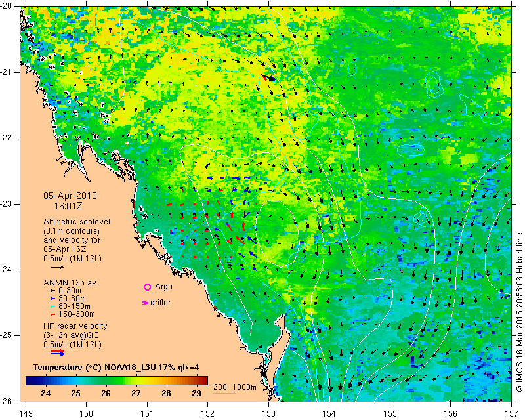The image size is (525, 420).
Task: Click the cyan 80-150m ANMN arrow marker
Action: 52,306
